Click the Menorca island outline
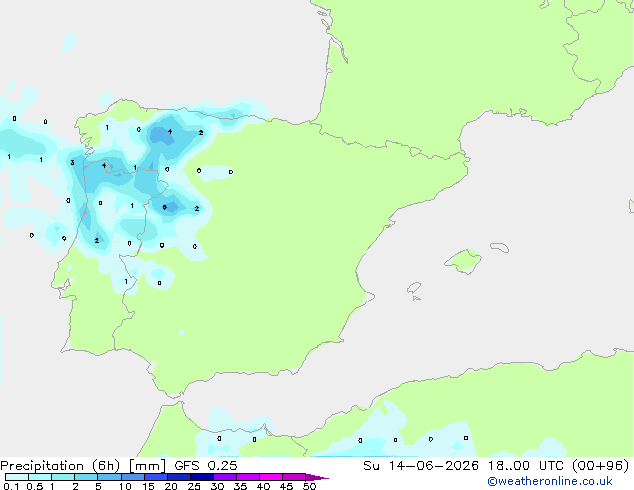Viewport: 634px width, 490px height. click(500, 247)
